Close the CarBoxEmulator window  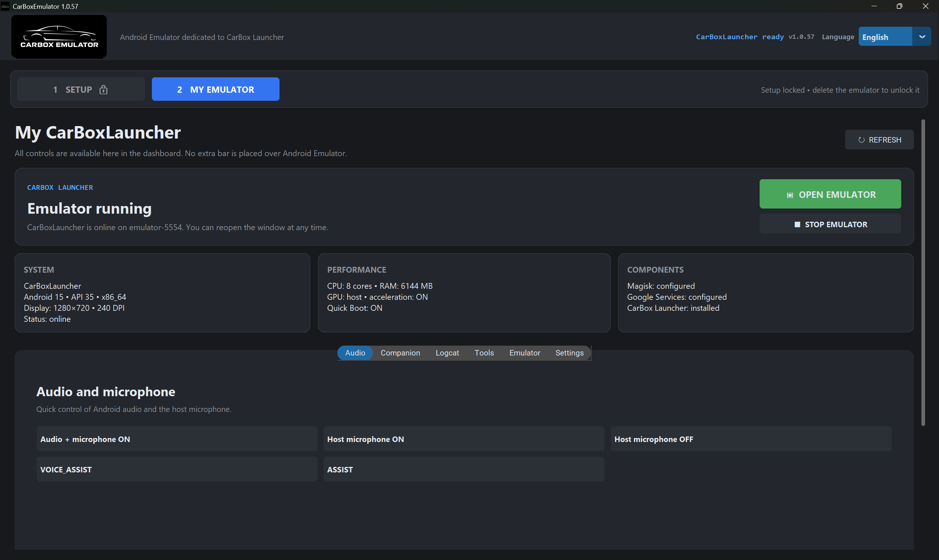[925, 6]
